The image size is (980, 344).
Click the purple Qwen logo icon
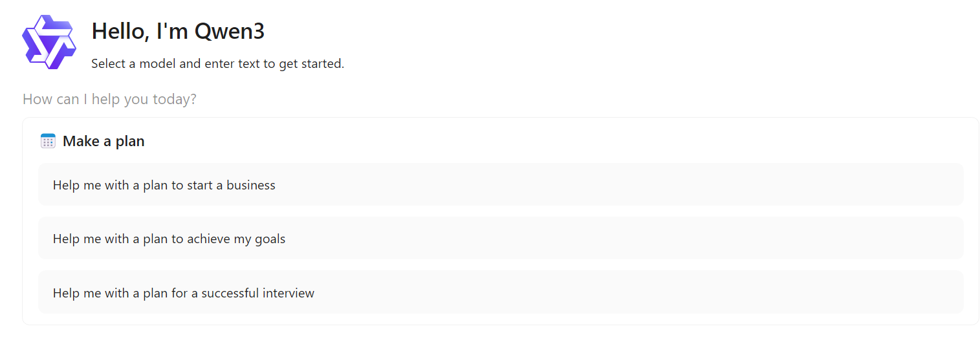pyautogui.click(x=49, y=42)
